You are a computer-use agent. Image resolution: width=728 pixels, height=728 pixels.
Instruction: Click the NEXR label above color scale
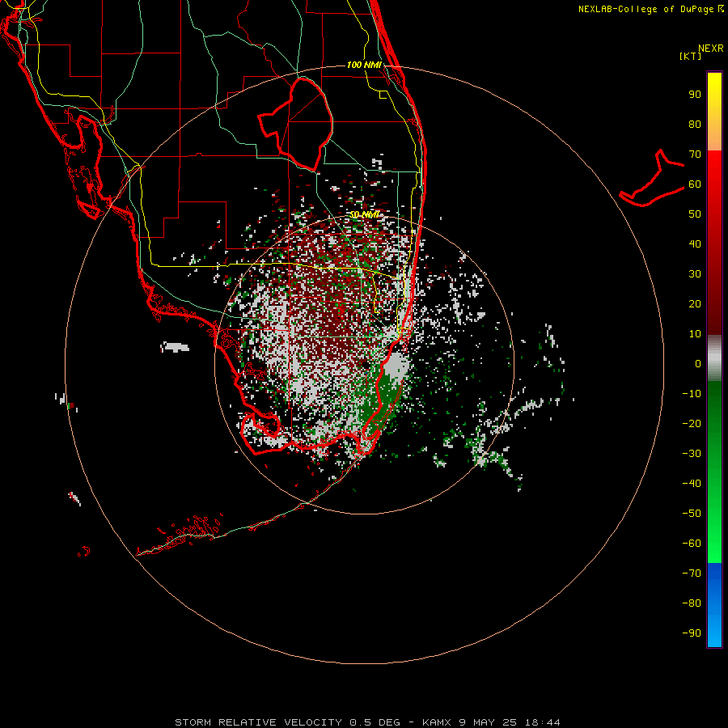(x=711, y=49)
